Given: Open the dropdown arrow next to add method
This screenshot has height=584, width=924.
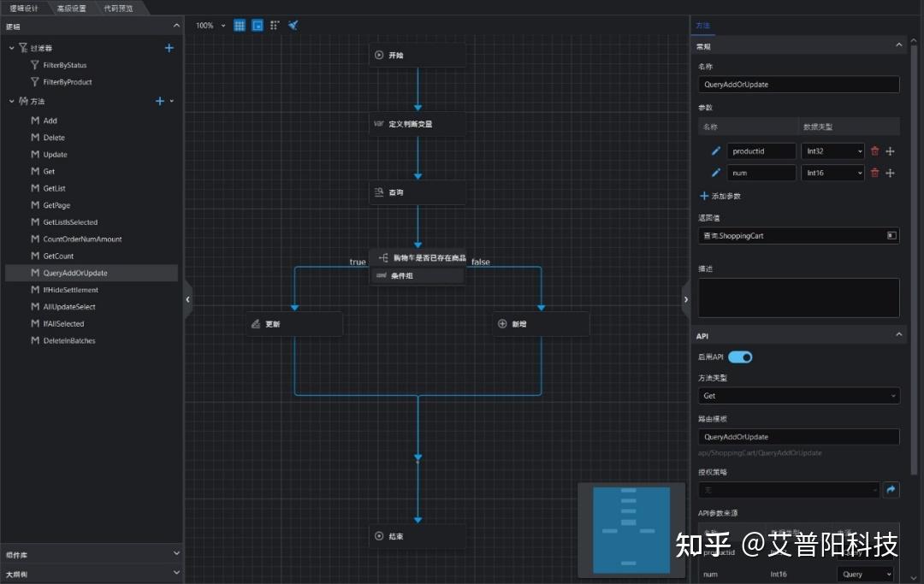Looking at the screenshot, I should (x=172, y=101).
